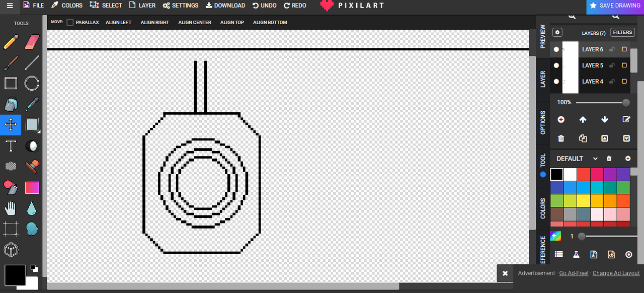Open the rainbow custom color picker

(x=555, y=236)
